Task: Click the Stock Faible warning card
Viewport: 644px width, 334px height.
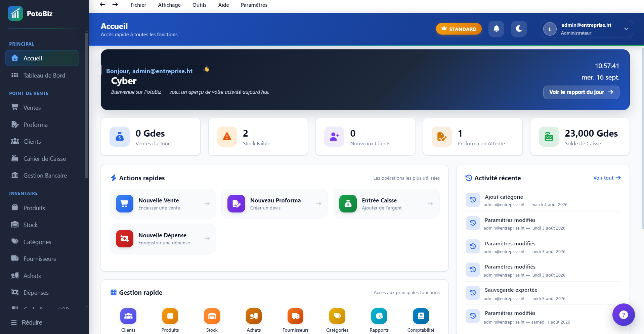Action: [258, 137]
